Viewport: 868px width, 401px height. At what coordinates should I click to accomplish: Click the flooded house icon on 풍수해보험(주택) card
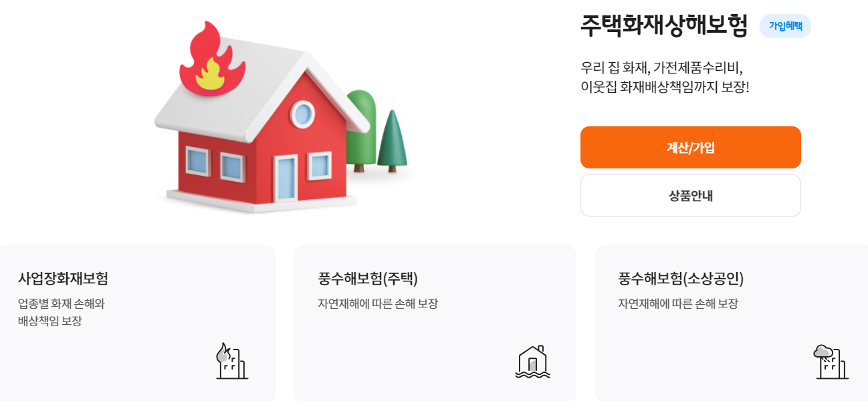coord(533,363)
